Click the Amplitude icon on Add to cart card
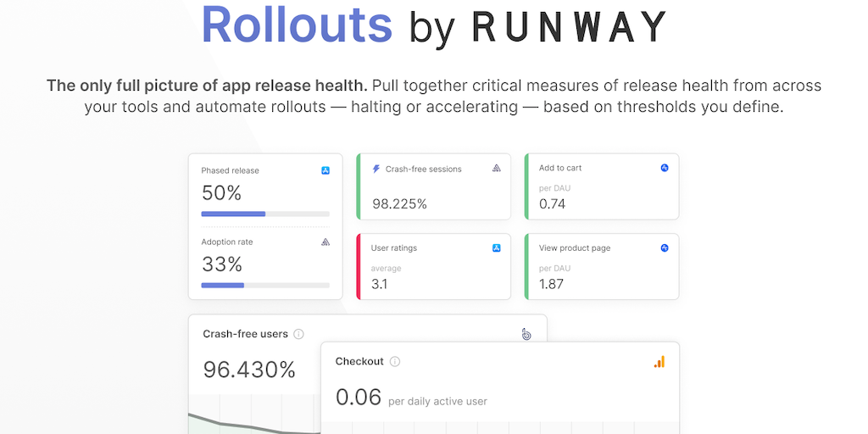The width and height of the screenshot is (868, 434). [x=665, y=168]
